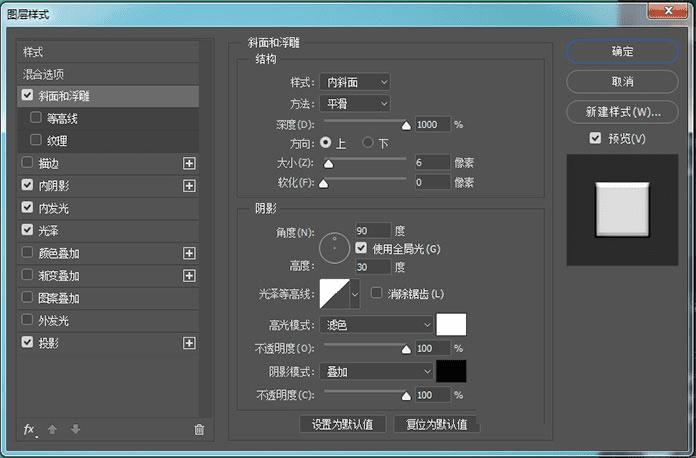Move effect up with the up arrow icon

[52, 429]
